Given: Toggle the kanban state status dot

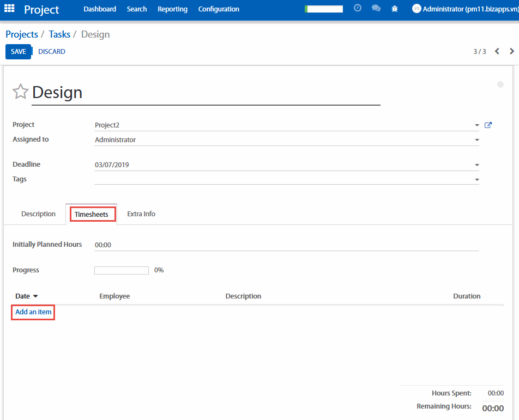Looking at the screenshot, I should point(500,84).
